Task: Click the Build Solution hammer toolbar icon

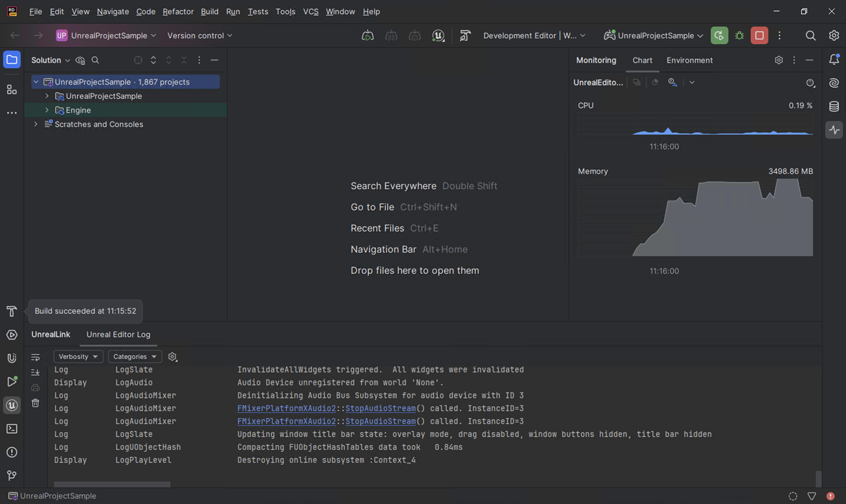Action: [465, 36]
